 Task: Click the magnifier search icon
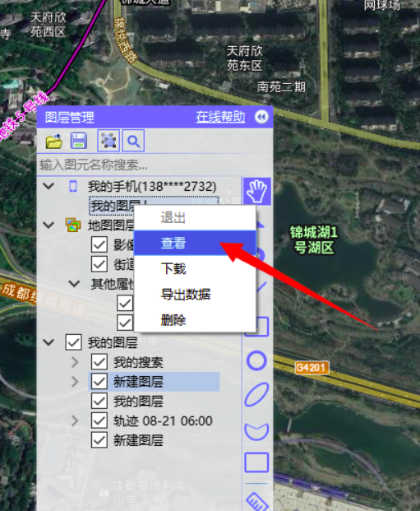[x=133, y=141]
